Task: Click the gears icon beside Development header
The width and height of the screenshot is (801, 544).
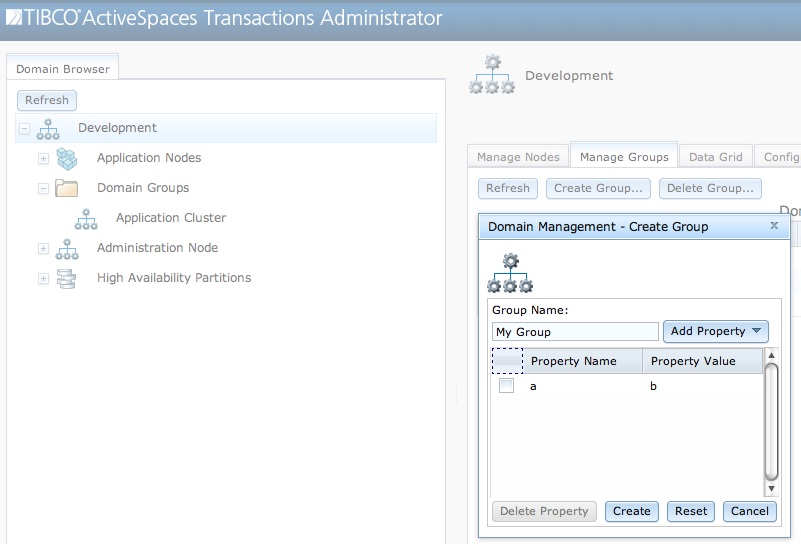Action: (492, 76)
